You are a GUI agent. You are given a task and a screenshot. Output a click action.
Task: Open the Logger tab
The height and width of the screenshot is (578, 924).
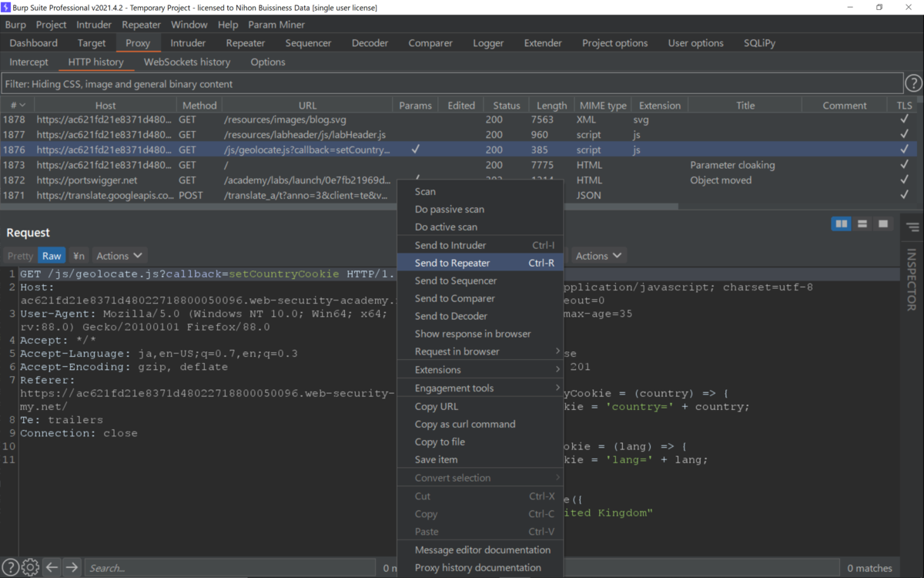(x=488, y=43)
